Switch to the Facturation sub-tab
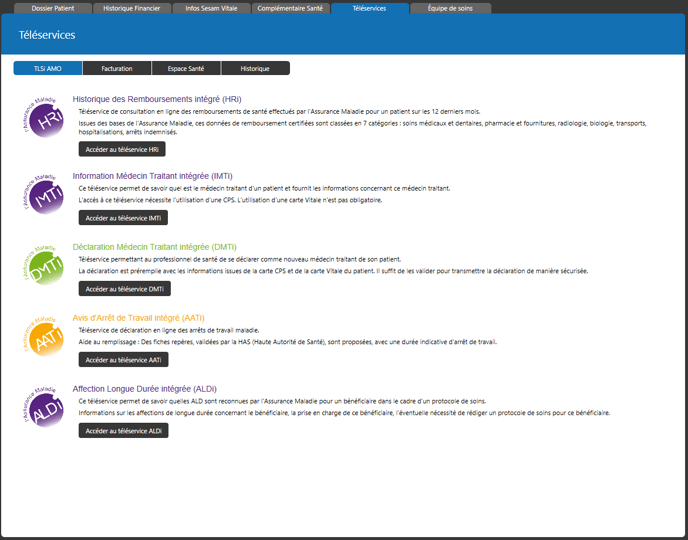688x540 pixels. point(117,68)
